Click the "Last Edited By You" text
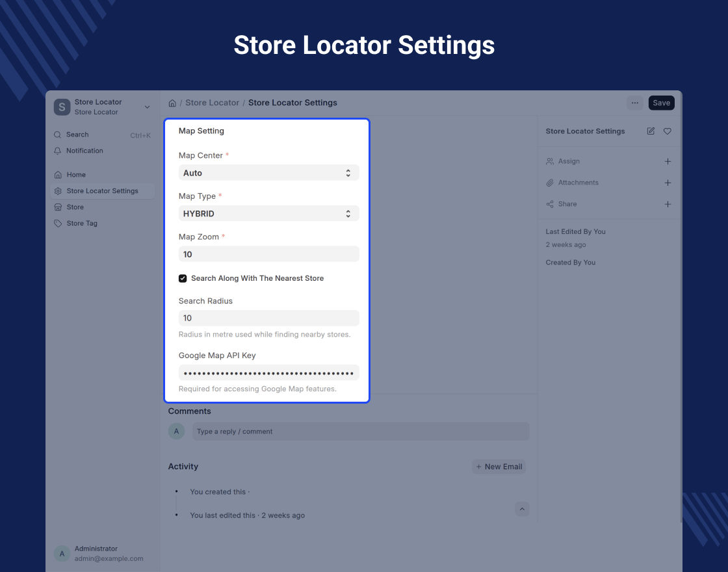 (575, 231)
